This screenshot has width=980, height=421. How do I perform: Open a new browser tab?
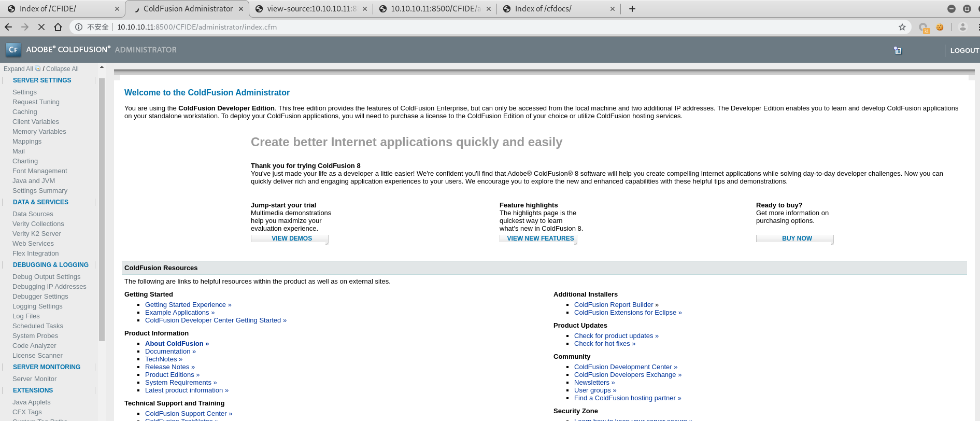click(x=632, y=9)
